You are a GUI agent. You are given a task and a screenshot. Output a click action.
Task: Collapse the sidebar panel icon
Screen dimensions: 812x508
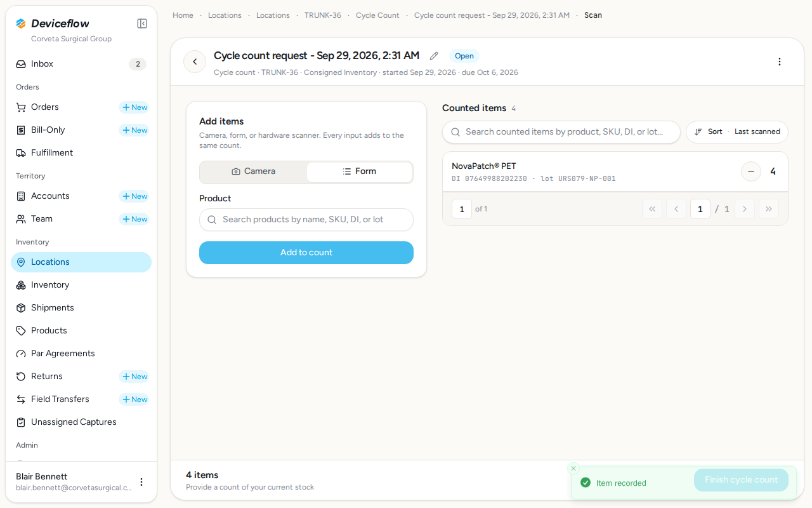point(142,23)
